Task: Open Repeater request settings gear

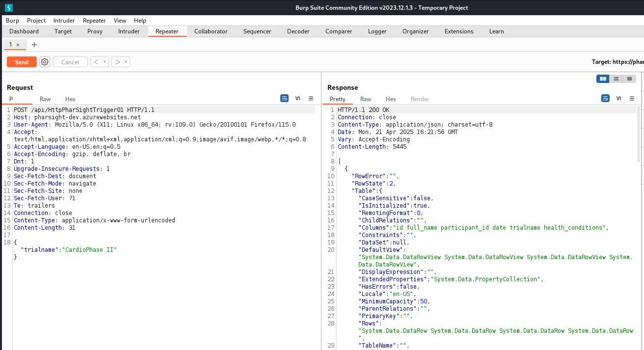Action: click(45, 62)
